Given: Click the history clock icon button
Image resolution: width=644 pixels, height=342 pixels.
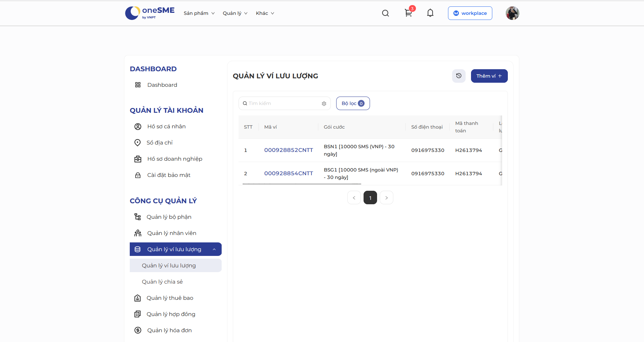Looking at the screenshot, I should pyautogui.click(x=459, y=76).
